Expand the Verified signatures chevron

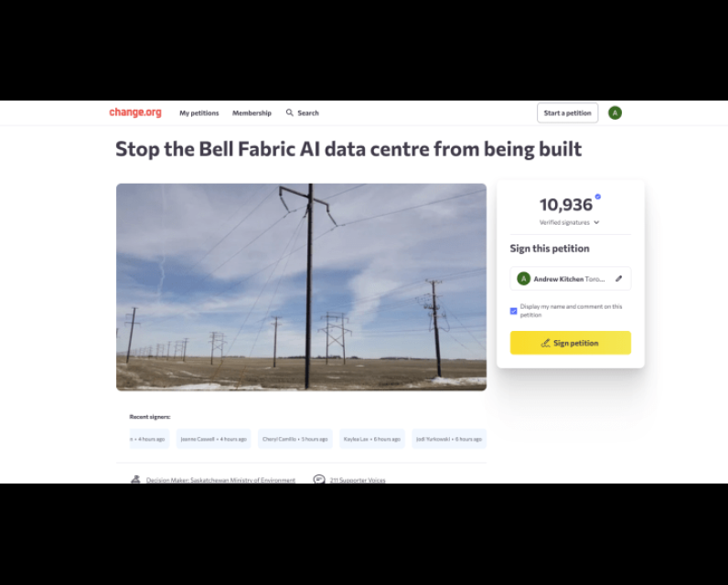(596, 223)
